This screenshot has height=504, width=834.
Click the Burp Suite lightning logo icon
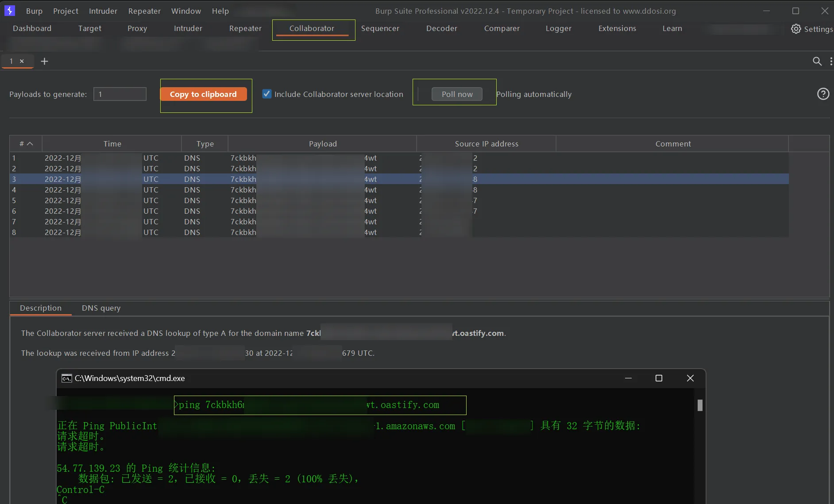click(x=9, y=11)
